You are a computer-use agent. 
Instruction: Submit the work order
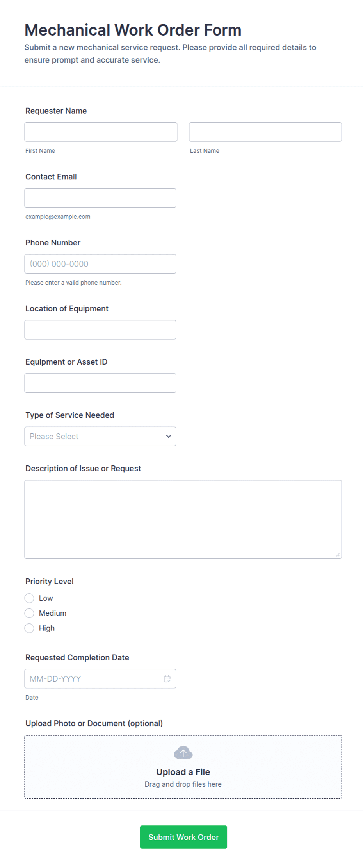coord(183,837)
